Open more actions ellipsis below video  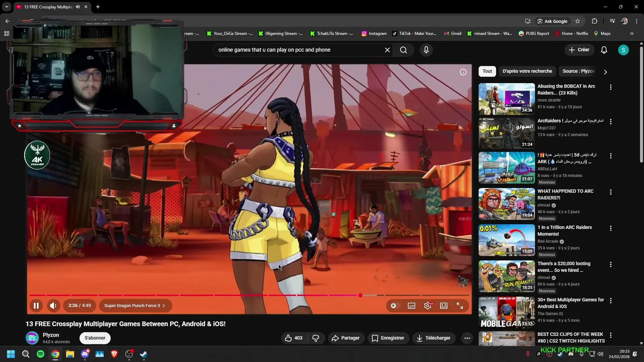pos(467,338)
